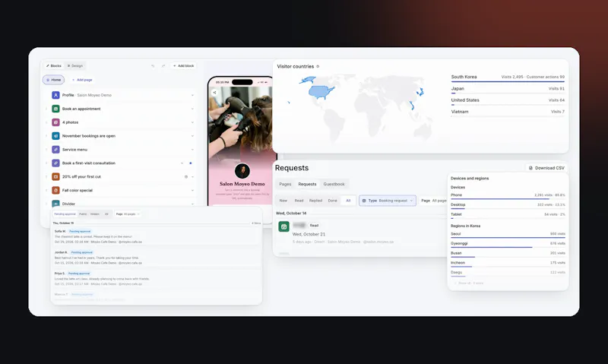Click the blue star on the consultation block
The width and height of the screenshot is (608, 364).
[x=191, y=163]
